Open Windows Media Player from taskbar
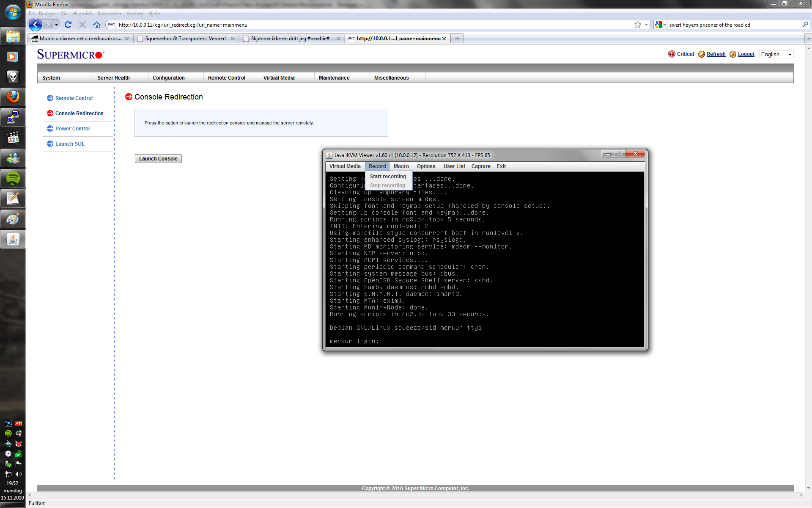 13,57
